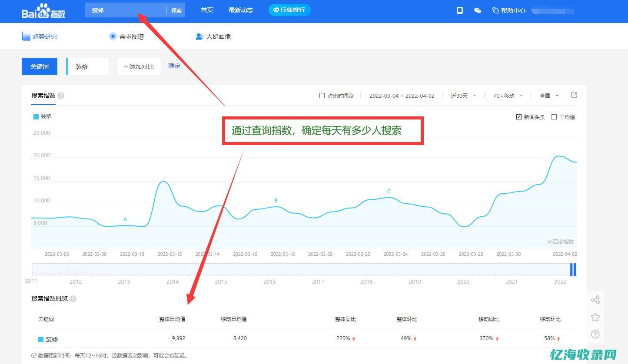Viewport: 628px width, 364px height.
Task: Click the 49% overall month-on-month value
Action: tap(406, 338)
